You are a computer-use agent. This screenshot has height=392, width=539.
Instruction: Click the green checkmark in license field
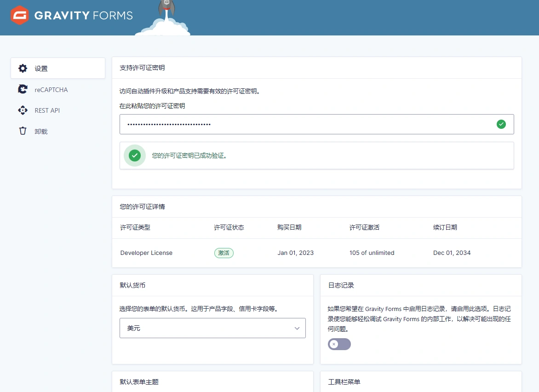point(501,124)
